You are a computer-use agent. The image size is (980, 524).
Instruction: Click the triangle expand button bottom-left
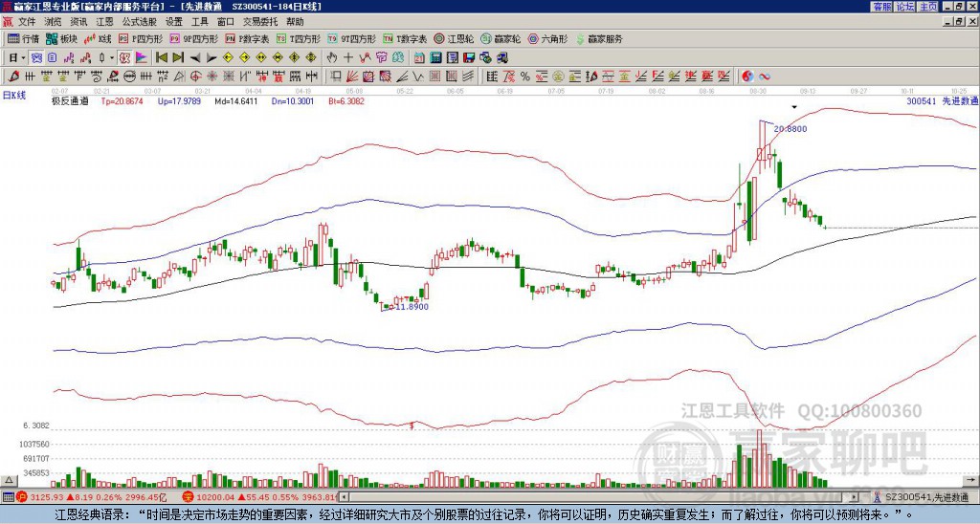(x=9, y=481)
